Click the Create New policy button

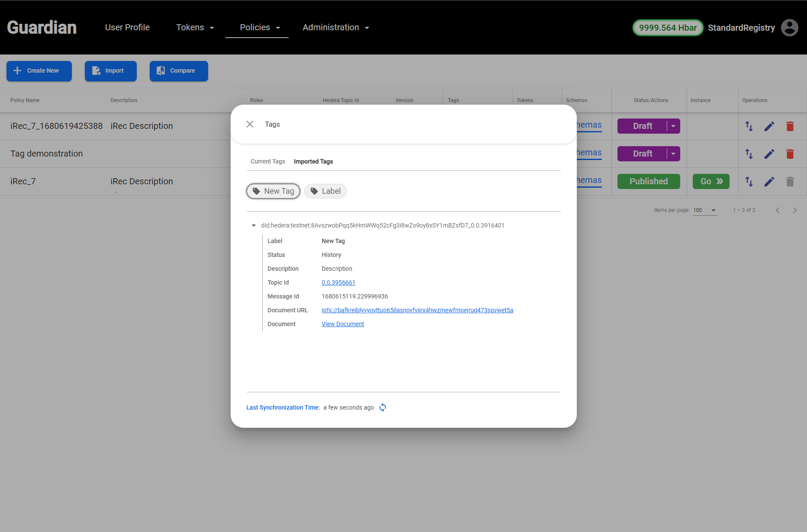point(39,71)
